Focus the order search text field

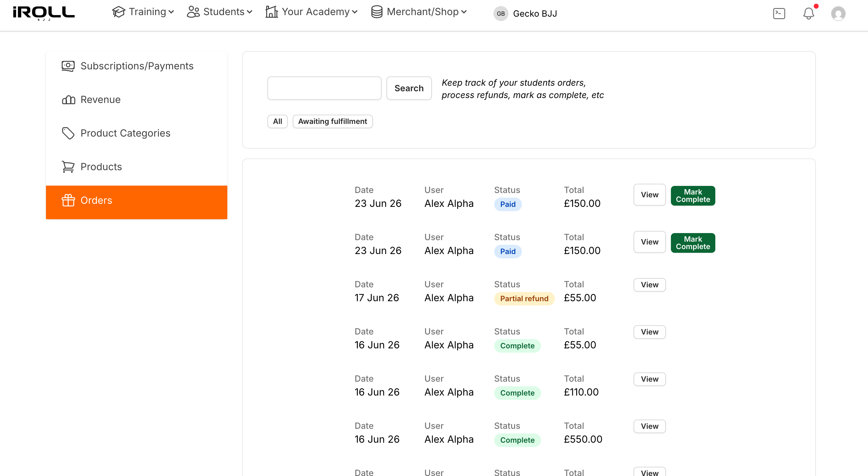coord(324,88)
